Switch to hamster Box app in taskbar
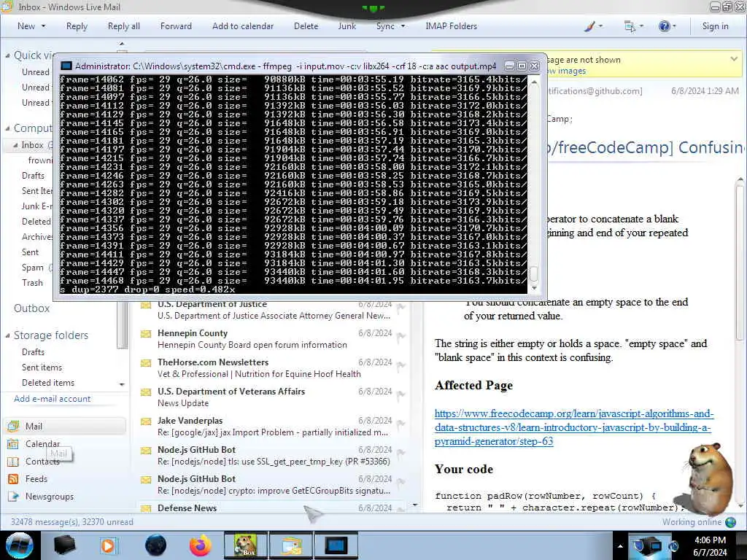The height and width of the screenshot is (560, 747). pos(245,545)
